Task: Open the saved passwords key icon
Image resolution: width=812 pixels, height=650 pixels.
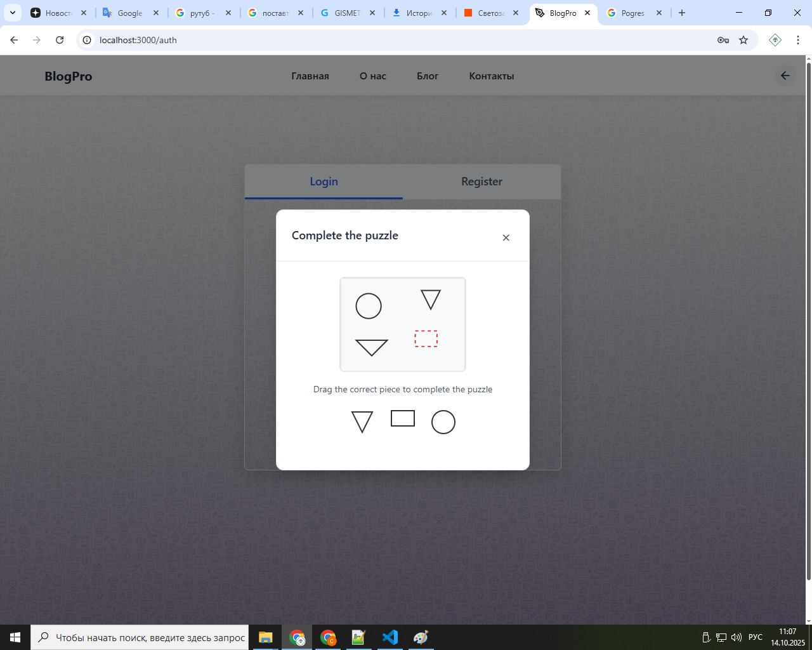Action: [723, 40]
